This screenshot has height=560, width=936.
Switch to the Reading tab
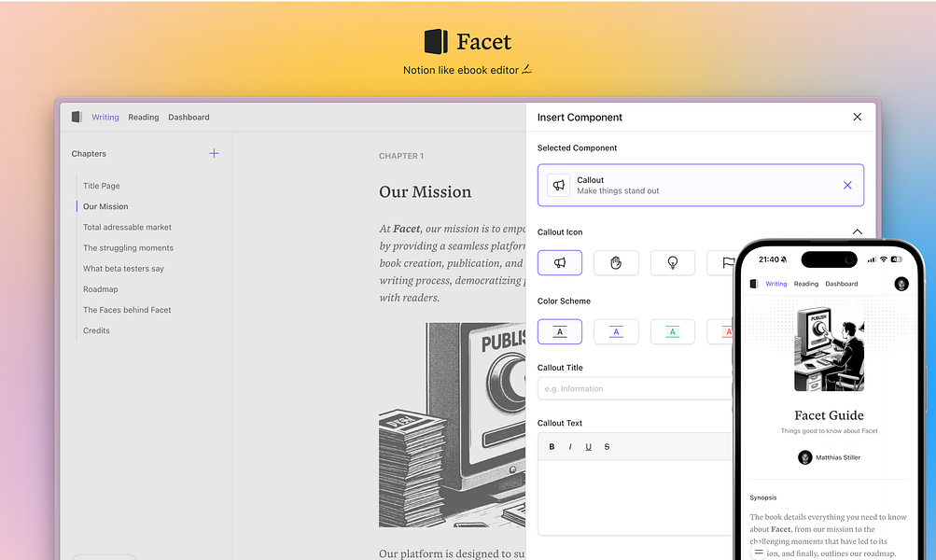tap(143, 117)
